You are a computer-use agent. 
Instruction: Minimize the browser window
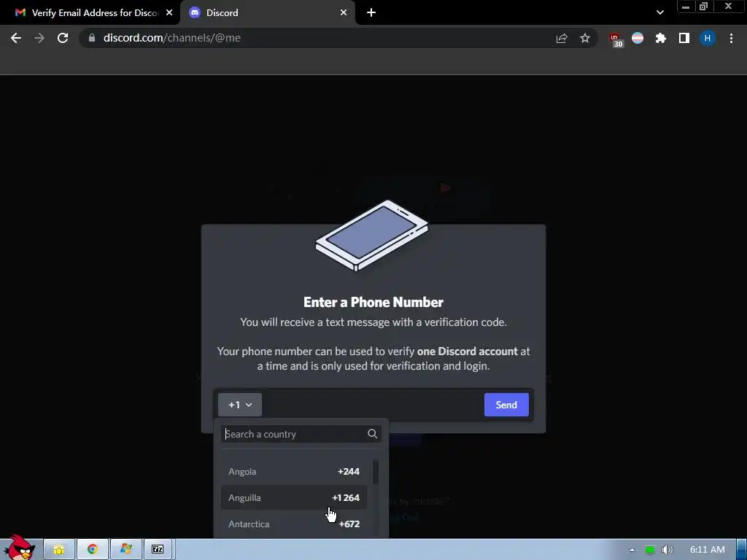(685, 7)
